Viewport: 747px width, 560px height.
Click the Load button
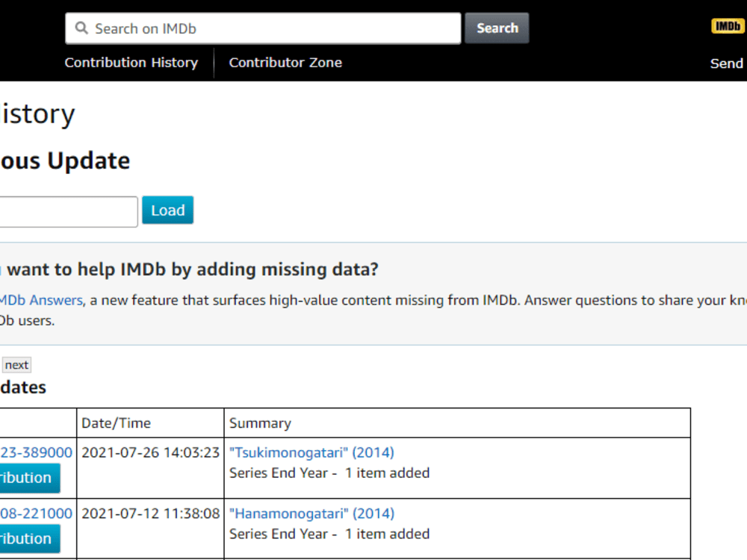pos(167,210)
